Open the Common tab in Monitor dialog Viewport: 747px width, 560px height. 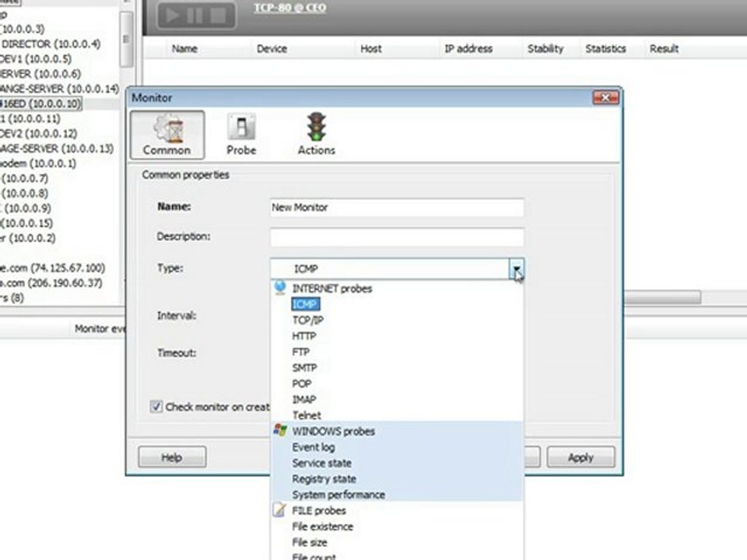167,135
